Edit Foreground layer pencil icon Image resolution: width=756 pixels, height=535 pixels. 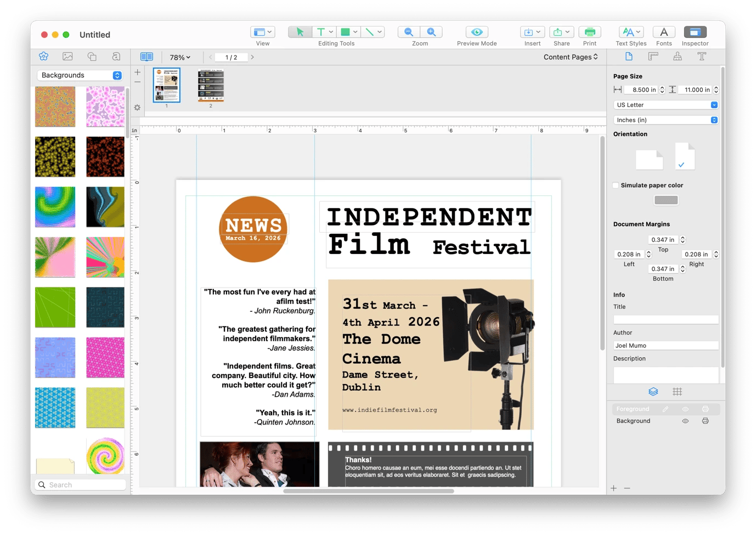[665, 409]
